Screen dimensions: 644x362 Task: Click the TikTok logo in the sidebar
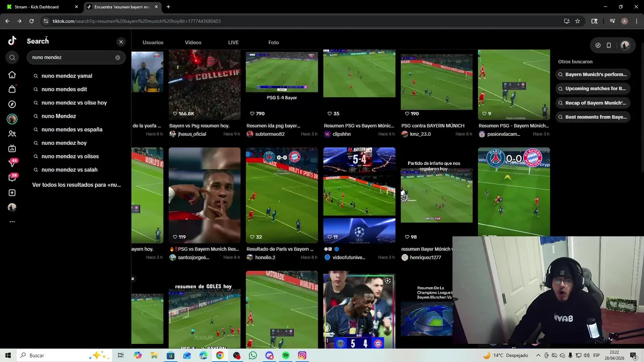click(x=12, y=41)
